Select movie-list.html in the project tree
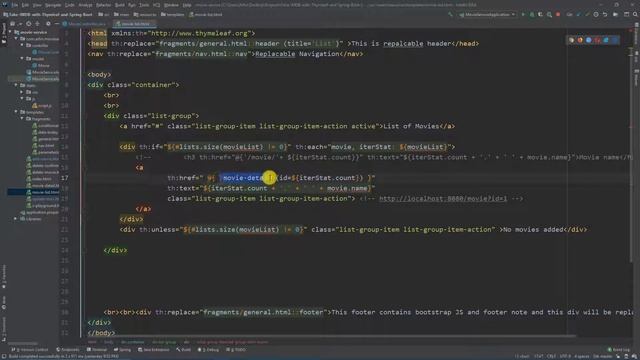This screenshot has width=640, height=360. 42,192
